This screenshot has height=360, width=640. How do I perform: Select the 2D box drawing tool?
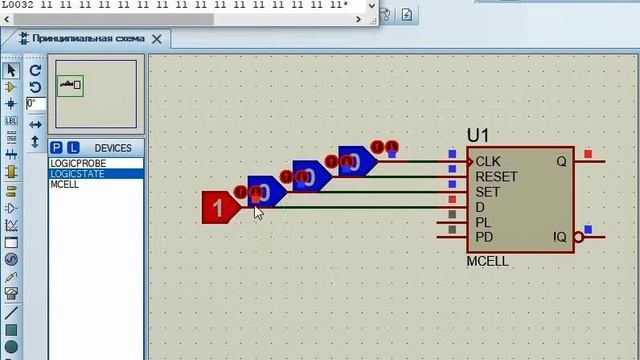tap(11, 330)
